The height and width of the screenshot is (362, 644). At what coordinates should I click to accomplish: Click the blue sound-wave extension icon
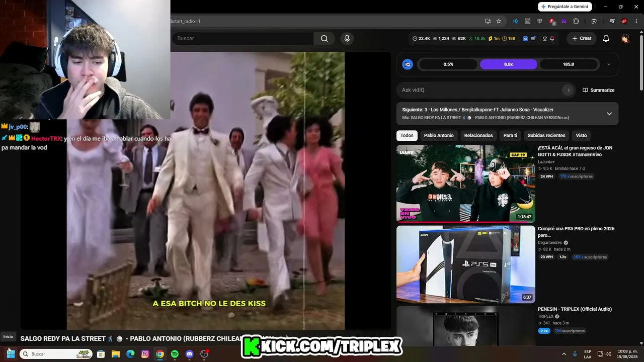(x=515, y=21)
